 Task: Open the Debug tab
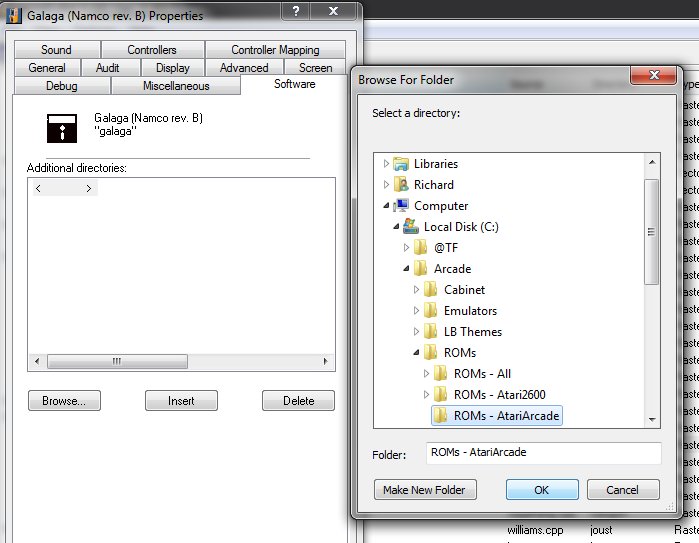[x=62, y=86]
